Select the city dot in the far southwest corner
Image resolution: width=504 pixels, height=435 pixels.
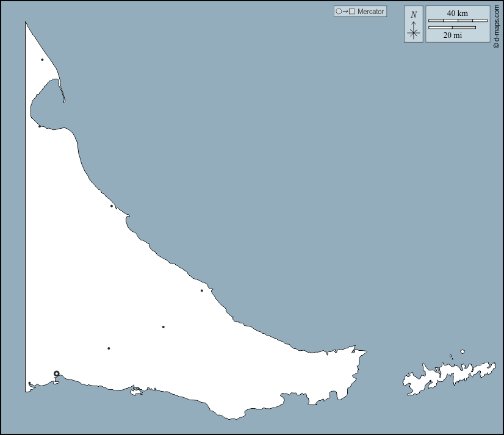click(x=29, y=383)
